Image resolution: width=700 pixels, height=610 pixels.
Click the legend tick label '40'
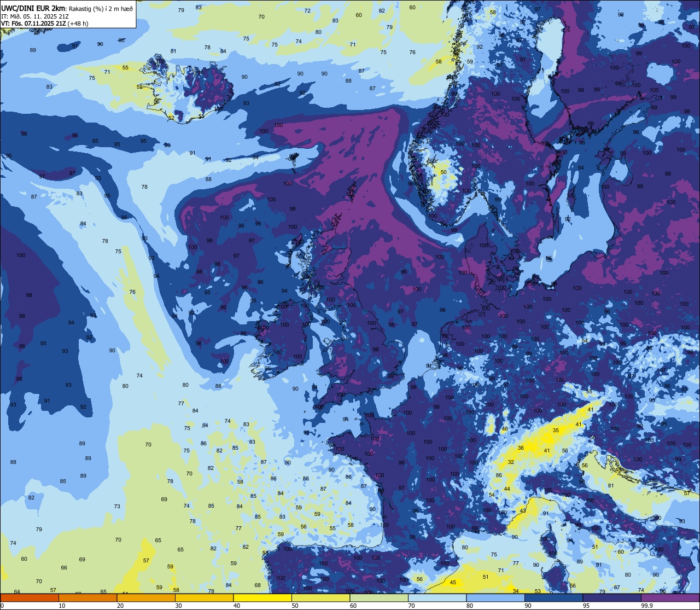[x=237, y=606]
